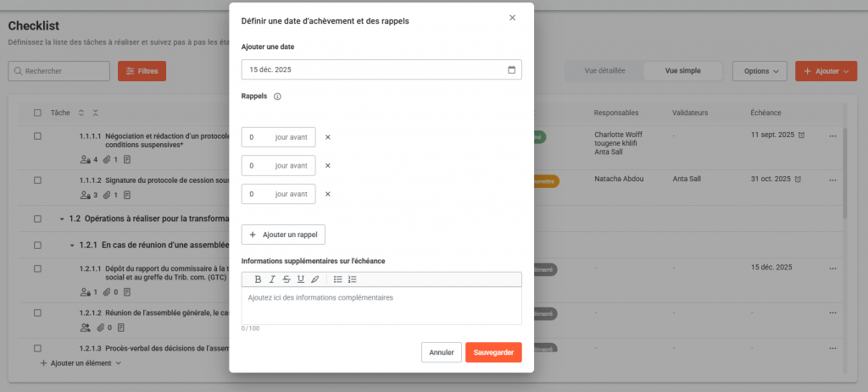The width and height of the screenshot is (868, 392).
Task: Collapse section 1.2 Opérations à réaliser
Action: (x=61, y=219)
